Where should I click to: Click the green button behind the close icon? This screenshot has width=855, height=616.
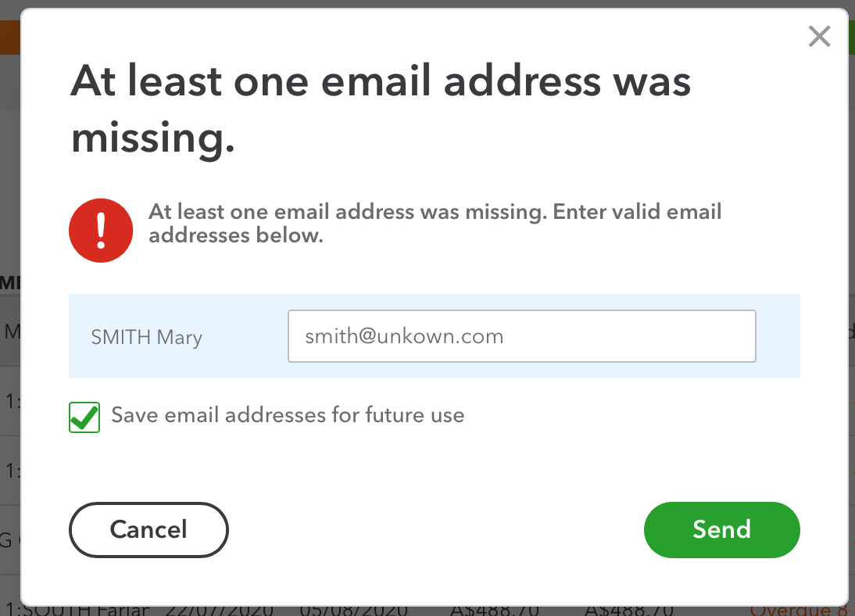(x=851, y=38)
